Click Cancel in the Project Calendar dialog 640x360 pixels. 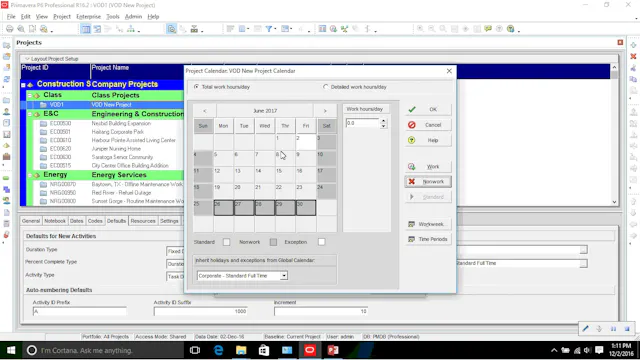pos(428,125)
